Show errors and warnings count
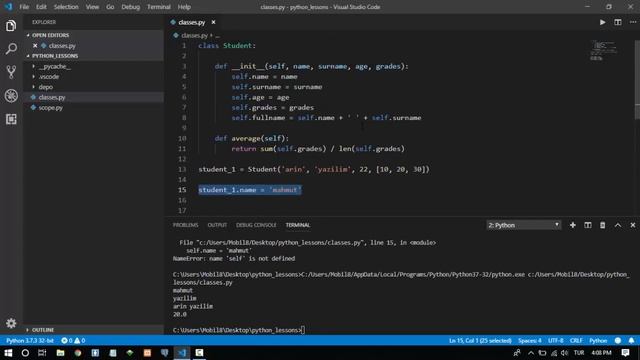Screen dimensions: 640x360 [x=73, y=340]
